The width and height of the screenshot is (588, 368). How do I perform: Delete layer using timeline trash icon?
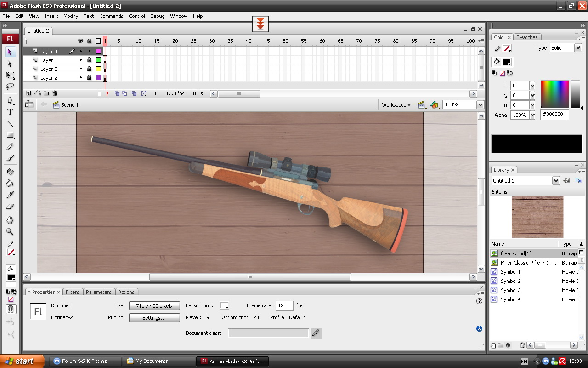coord(55,93)
